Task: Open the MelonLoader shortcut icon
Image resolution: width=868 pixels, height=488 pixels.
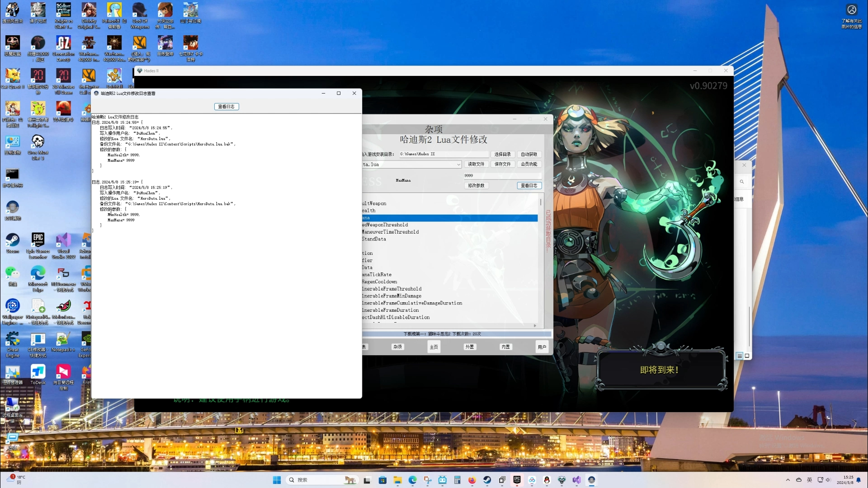Action: tap(63, 312)
